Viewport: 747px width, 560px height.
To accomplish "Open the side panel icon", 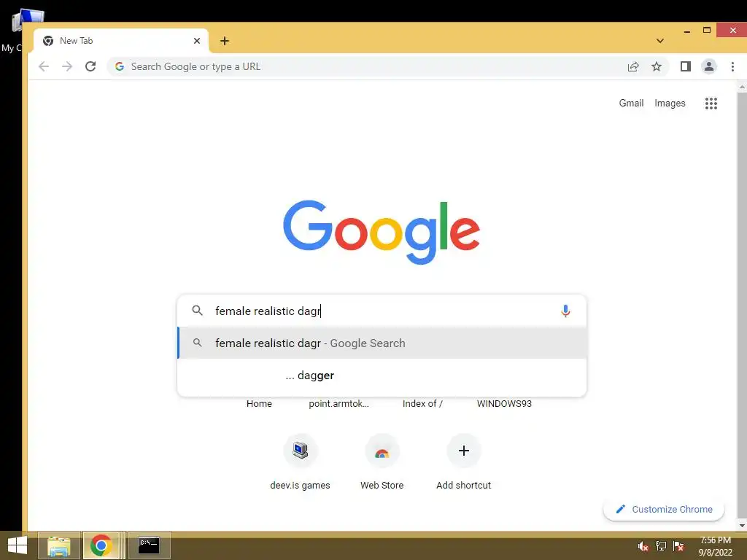I will [x=686, y=66].
